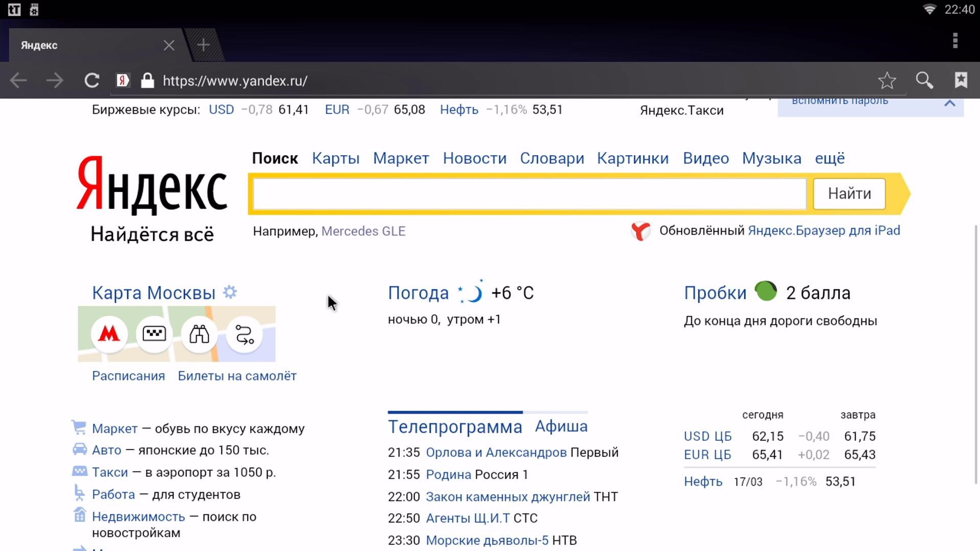Click the first status bar notification icon
Screen dimensions: 980x551
pyautogui.click(x=14, y=10)
